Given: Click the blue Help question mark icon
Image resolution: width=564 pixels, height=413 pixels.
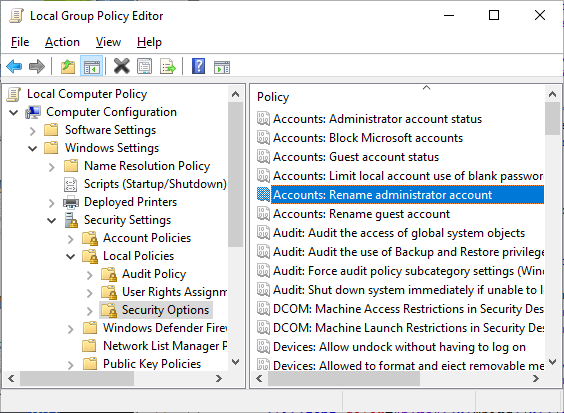Looking at the screenshot, I should (x=199, y=67).
